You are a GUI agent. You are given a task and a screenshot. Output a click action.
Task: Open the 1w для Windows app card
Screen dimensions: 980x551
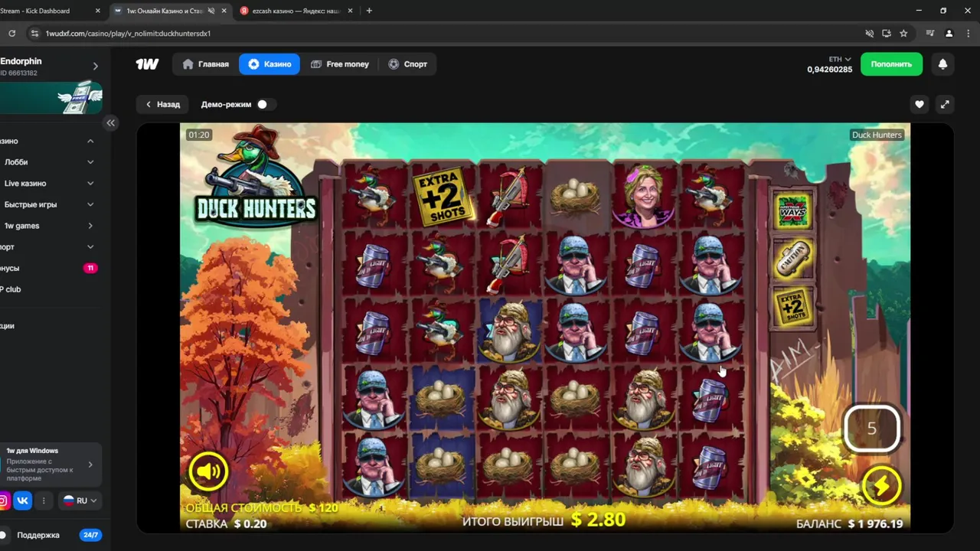pyautogui.click(x=51, y=464)
